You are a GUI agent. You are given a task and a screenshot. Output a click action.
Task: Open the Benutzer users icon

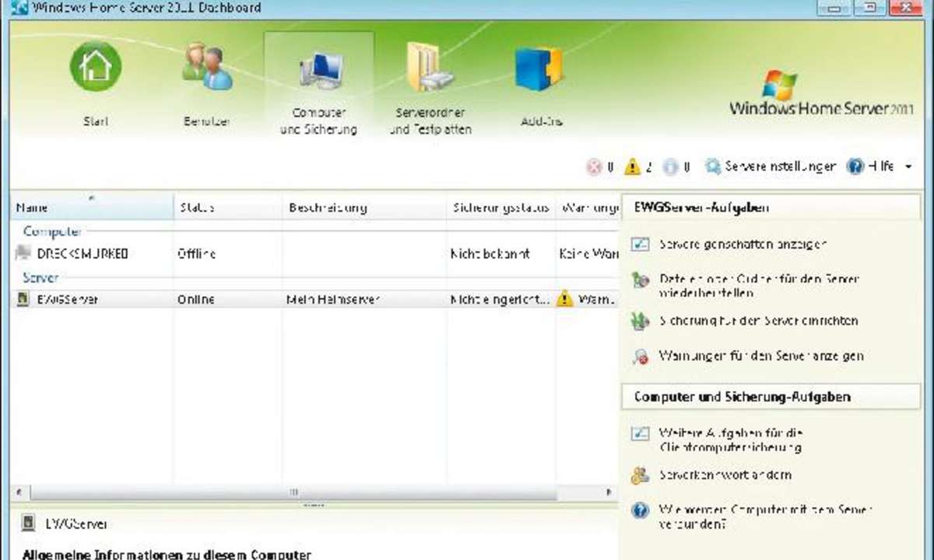(206, 67)
